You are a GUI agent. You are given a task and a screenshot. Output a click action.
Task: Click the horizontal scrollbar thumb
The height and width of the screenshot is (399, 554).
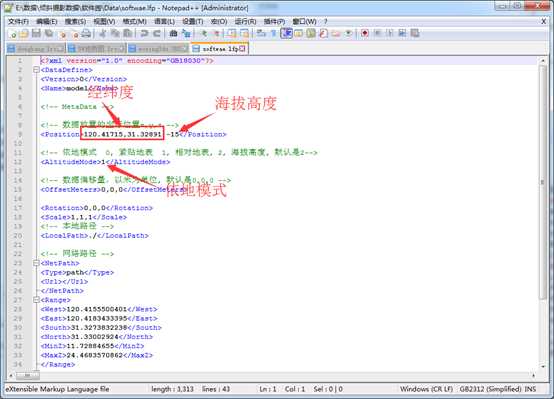click(x=28, y=375)
